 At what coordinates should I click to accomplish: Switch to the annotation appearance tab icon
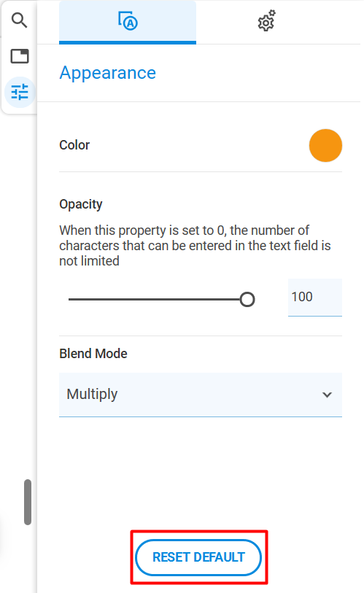(128, 21)
